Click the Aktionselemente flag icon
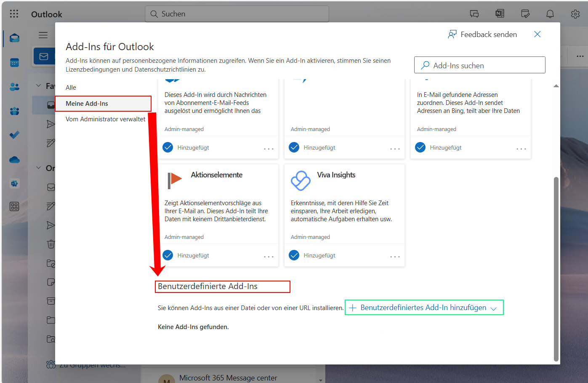Image resolution: width=588 pixels, height=383 pixels. pyautogui.click(x=174, y=180)
